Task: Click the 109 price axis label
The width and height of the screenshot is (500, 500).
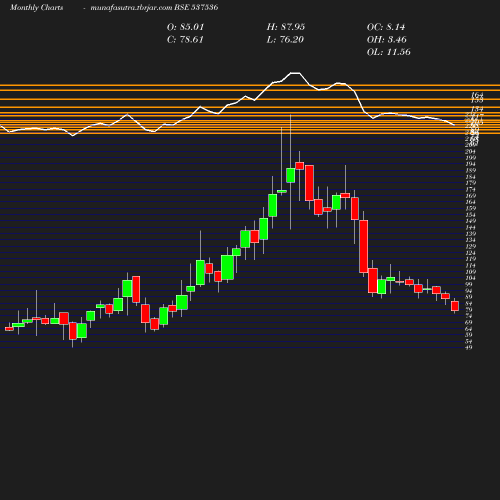Action: (x=470, y=272)
